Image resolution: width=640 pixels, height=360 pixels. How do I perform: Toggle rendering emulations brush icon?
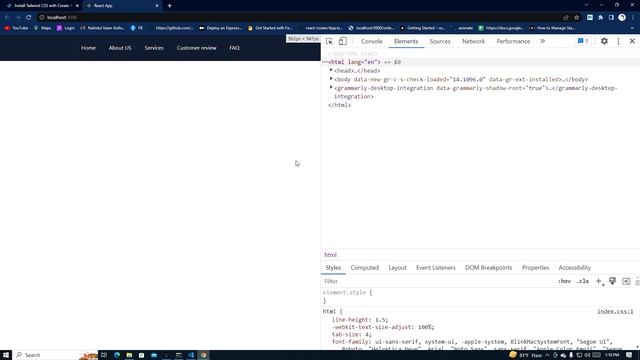[612, 281]
